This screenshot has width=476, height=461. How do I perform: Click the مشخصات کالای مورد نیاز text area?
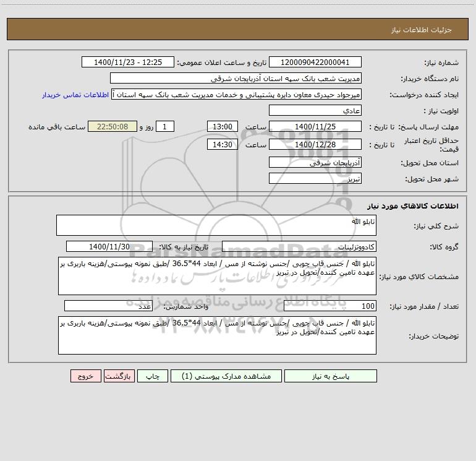217,276
